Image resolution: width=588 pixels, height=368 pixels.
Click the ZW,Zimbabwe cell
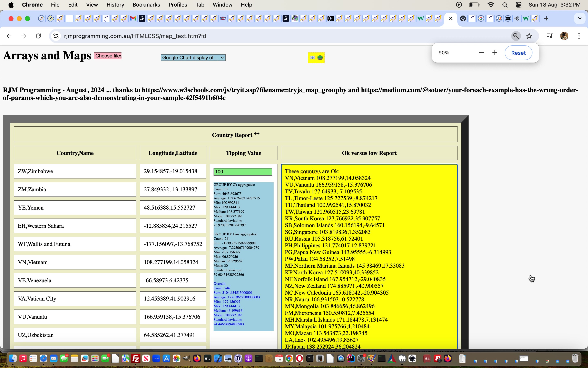[x=75, y=171]
